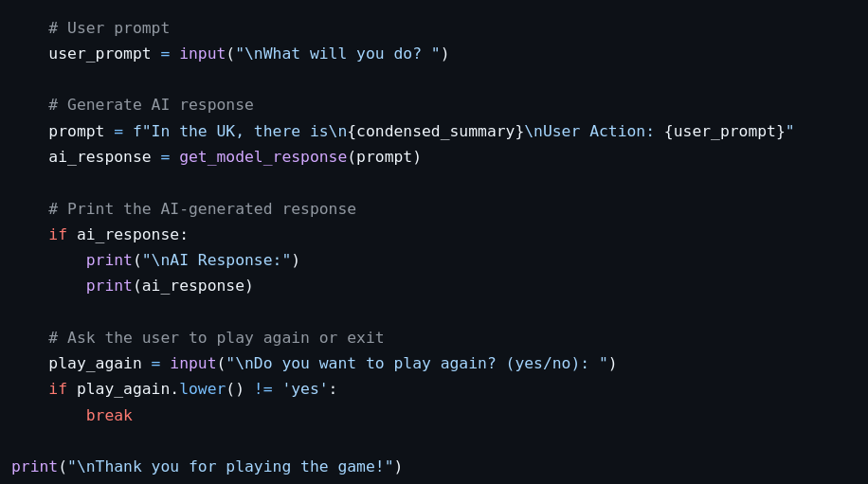Click the get_model_response function name

click(x=262, y=157)
